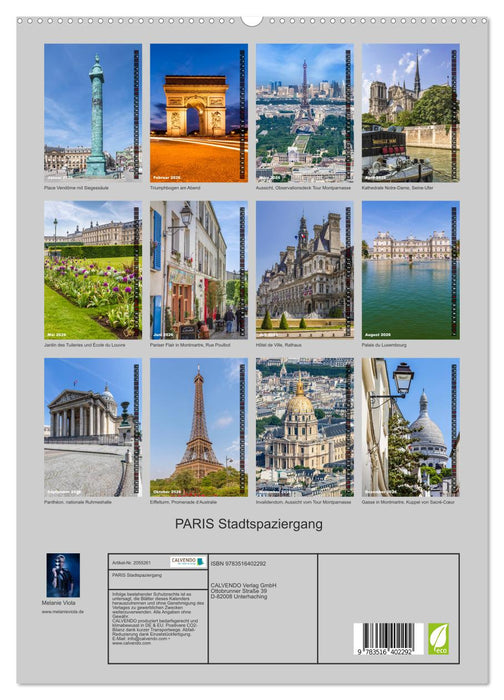The width and height of the screenshot is (504, 700).
Task: Click the Eiffel Tower Promenade d'Australie photo
Action: [199, 427]
